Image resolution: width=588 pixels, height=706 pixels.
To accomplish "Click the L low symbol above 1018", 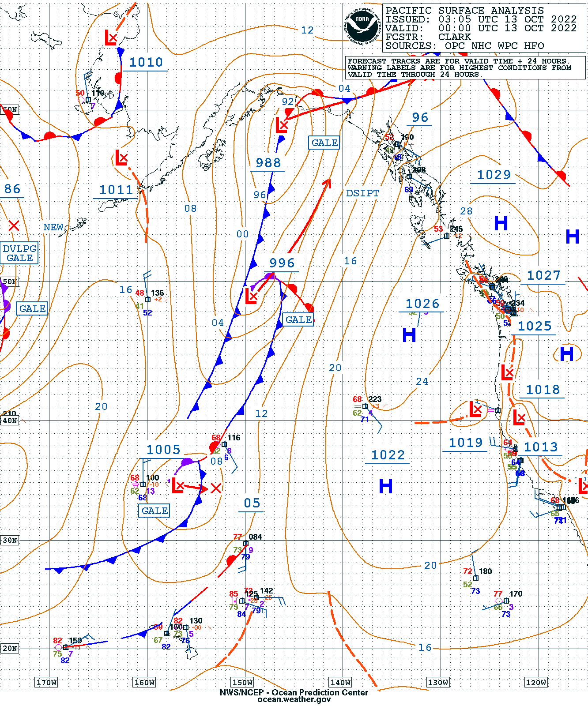I will click(508, 372).
